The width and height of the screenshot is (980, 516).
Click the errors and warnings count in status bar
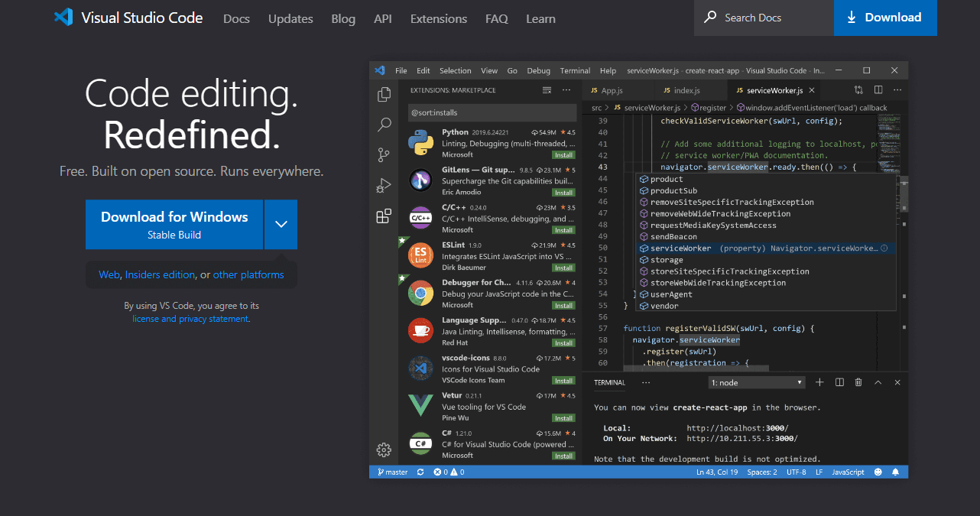449,472
